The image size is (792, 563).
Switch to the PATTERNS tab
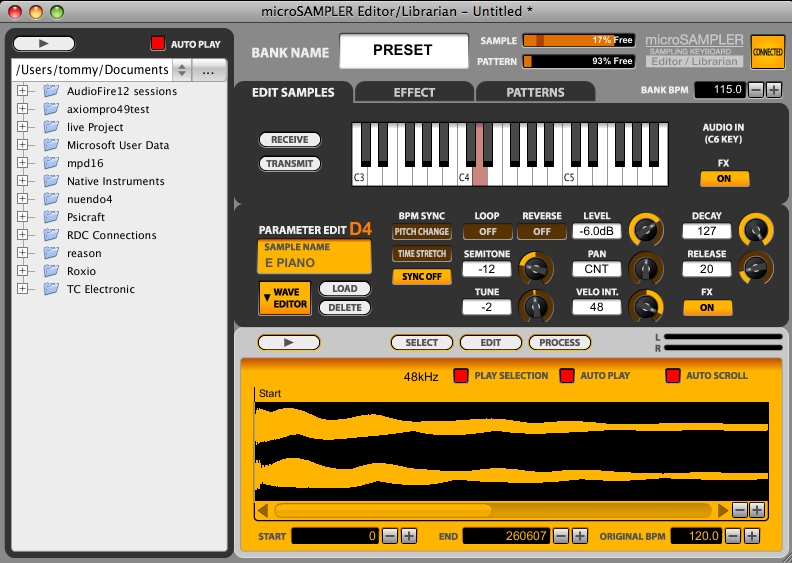(x=535, y=92)
